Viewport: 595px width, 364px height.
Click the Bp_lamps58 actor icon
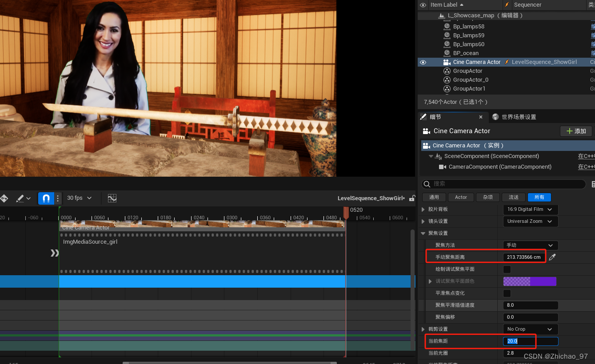pyautogui.click(x=447, y=27)
